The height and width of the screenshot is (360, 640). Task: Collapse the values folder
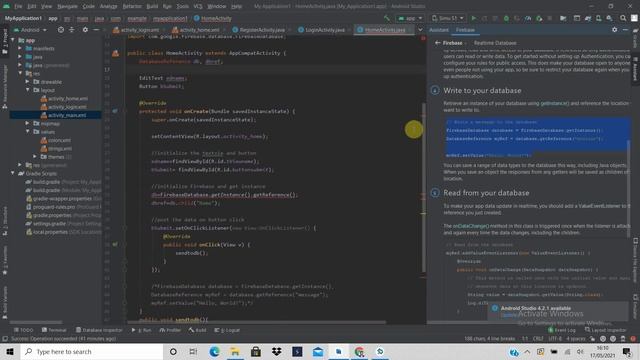click(28, 131)
